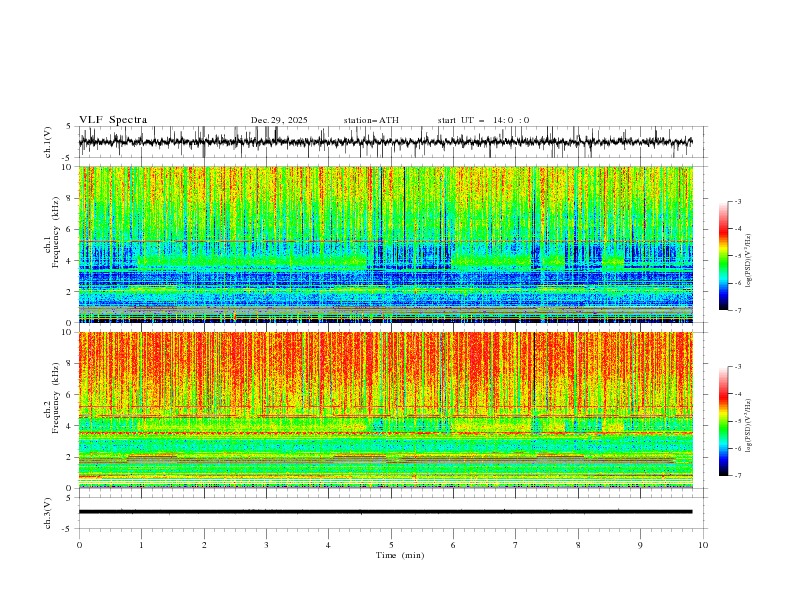Click the "5" tick label on the Time axis
The height and width of the screenshot is (612, 792).
click(391, 545)
